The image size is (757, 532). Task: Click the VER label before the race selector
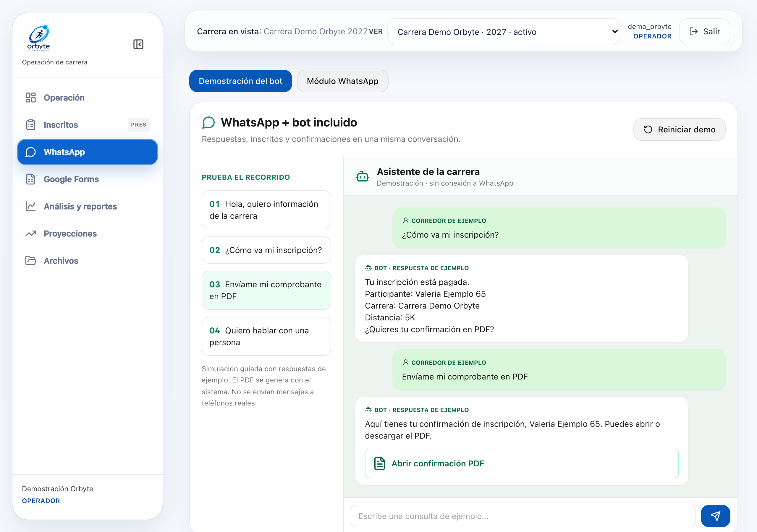click(x=376, y=31)
